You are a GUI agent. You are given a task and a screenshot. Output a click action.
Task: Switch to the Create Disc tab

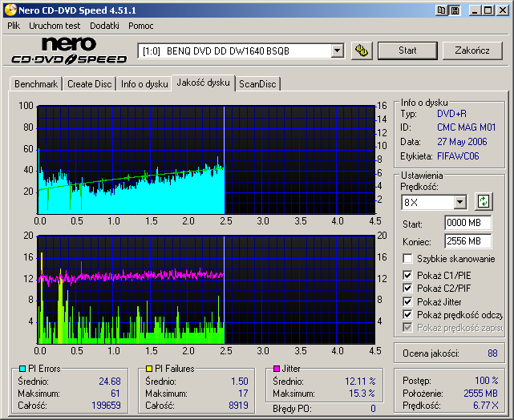point(90,84)
